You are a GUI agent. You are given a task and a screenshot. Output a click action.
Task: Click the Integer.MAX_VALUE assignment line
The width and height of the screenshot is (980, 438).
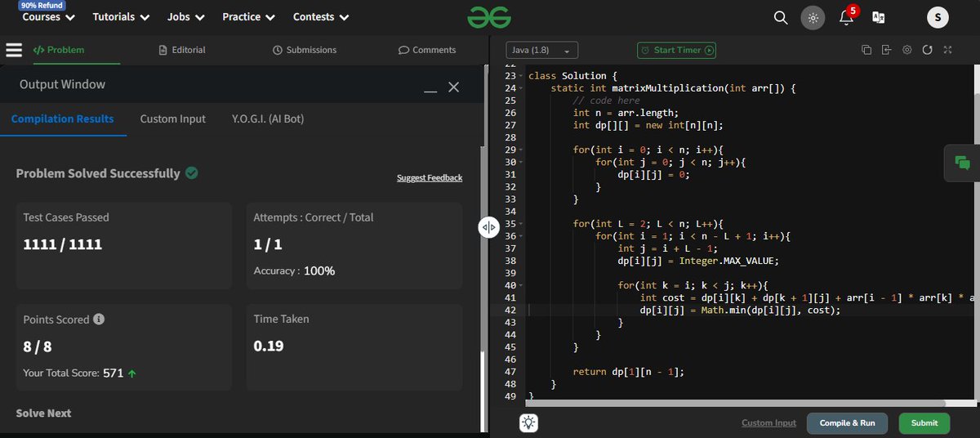698,261
